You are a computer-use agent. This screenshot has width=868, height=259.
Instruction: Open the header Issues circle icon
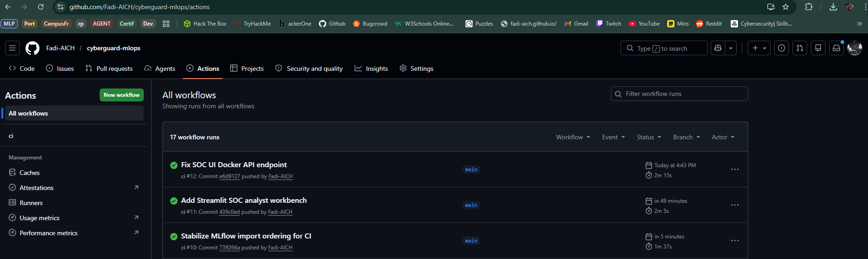click(x=782, y=48)
